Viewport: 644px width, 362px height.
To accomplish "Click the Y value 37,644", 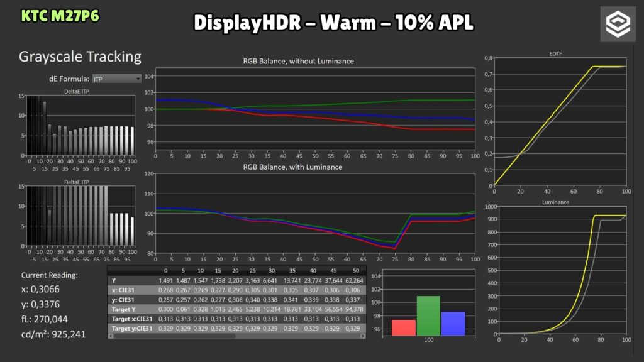I will 333,281.
